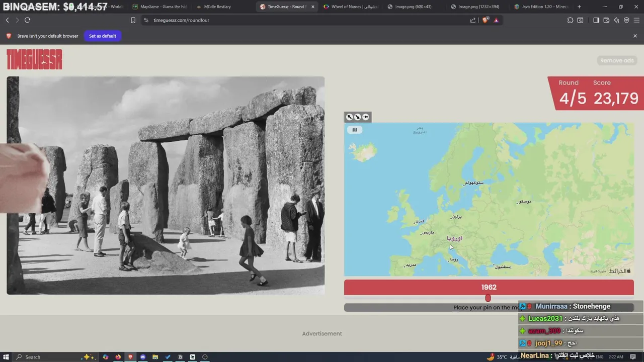Click Berlin label on the map
The height and width of the screenshot is (362, 644).
pyautogui.click(x=456, y=217)
